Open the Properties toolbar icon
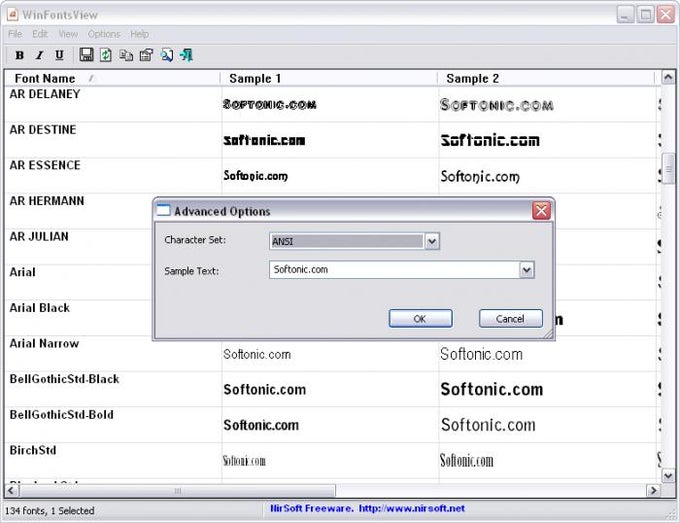The height and width of the screenshot is (523, 680). 146,55
